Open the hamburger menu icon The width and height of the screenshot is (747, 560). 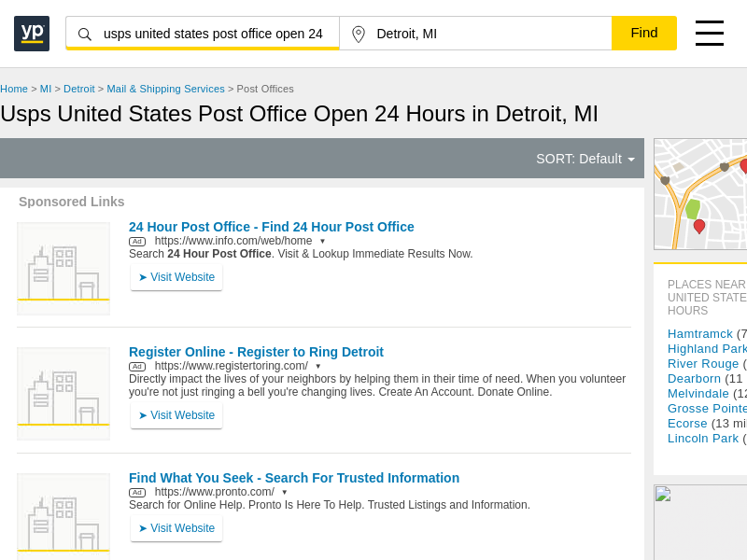coord(710,33)
